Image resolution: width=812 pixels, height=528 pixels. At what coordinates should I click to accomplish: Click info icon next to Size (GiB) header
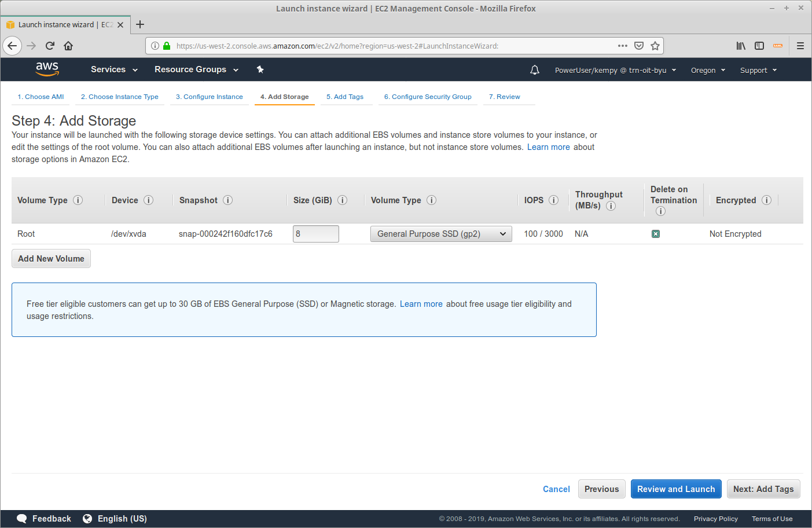click(x=342, y=200)
